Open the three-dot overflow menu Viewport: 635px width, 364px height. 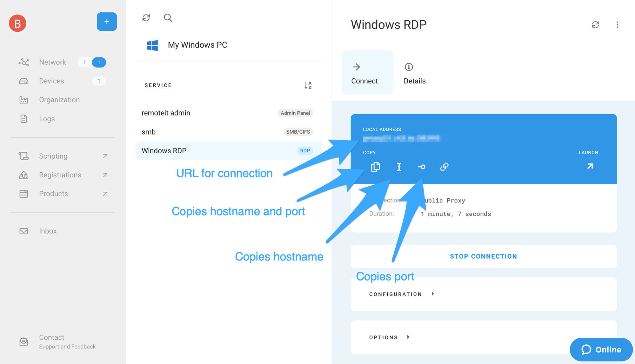617,24
